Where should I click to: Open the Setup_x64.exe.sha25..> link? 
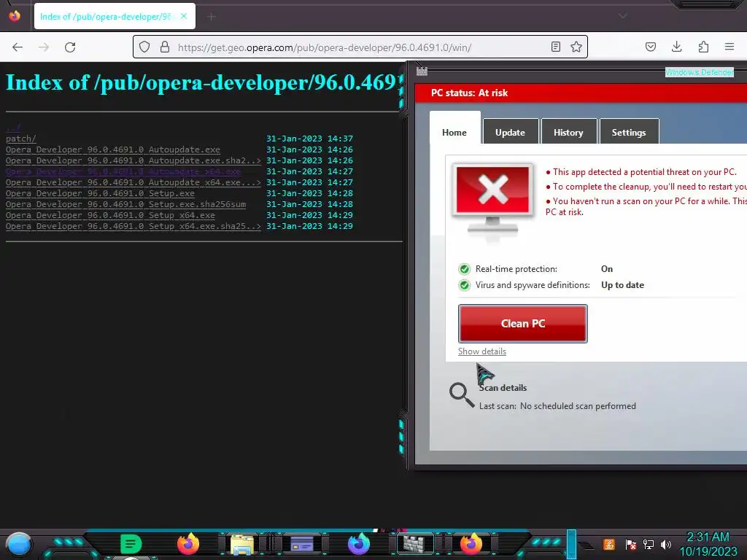pyautogui.click(x=133, y=226)
